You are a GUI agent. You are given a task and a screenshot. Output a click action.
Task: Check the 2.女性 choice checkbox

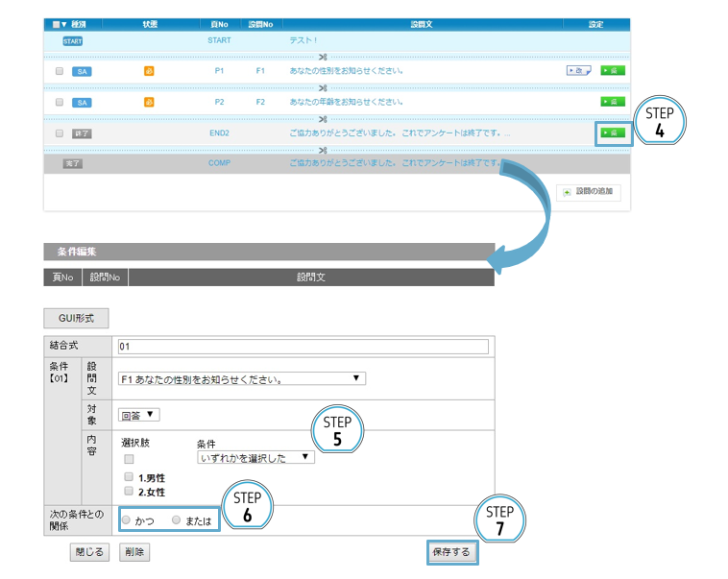129,492
